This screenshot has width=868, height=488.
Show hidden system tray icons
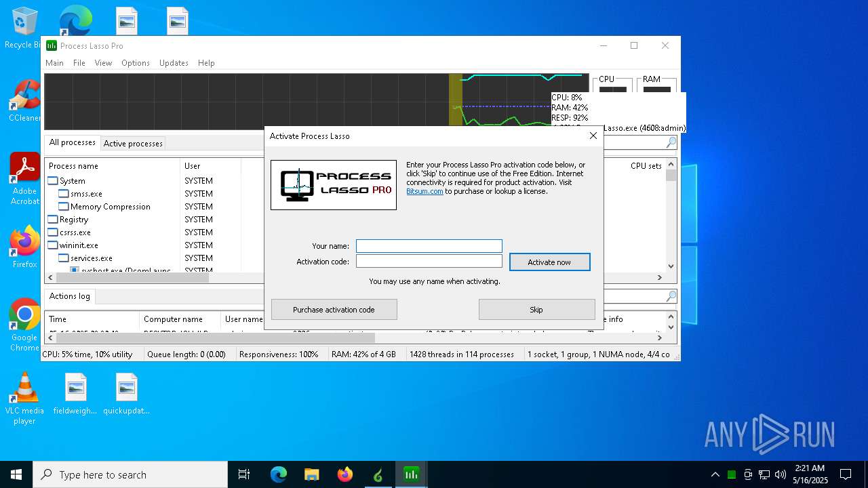point(715,474)
